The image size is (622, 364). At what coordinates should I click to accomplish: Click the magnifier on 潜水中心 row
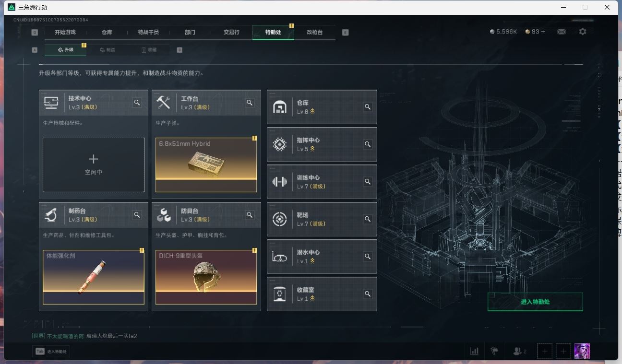coord(368,257)
